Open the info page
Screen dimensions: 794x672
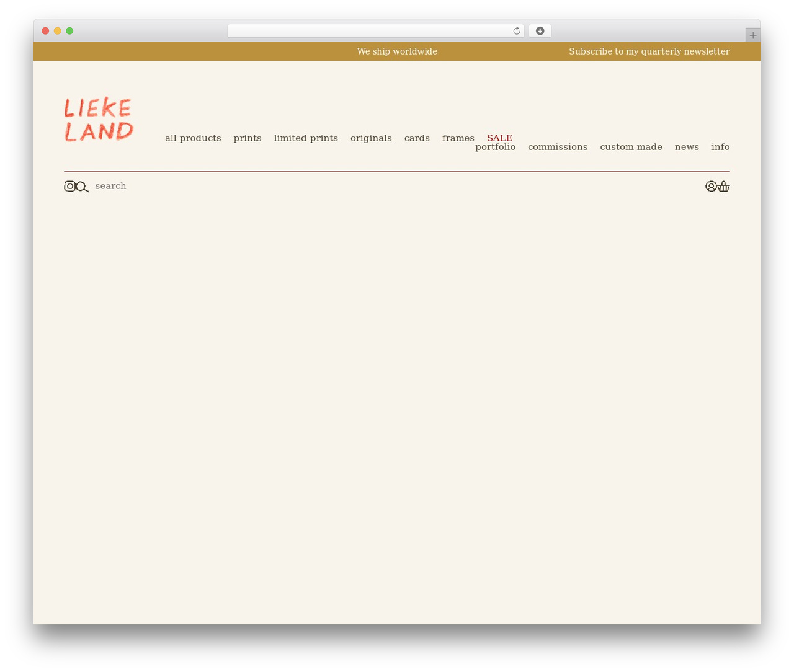(720, 147)
